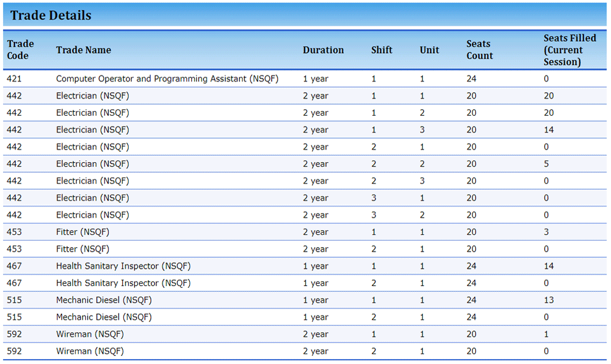Viewport: 611px width, 364px height.
Task: Click the Duration column header
Action: (x=323, y=50)
